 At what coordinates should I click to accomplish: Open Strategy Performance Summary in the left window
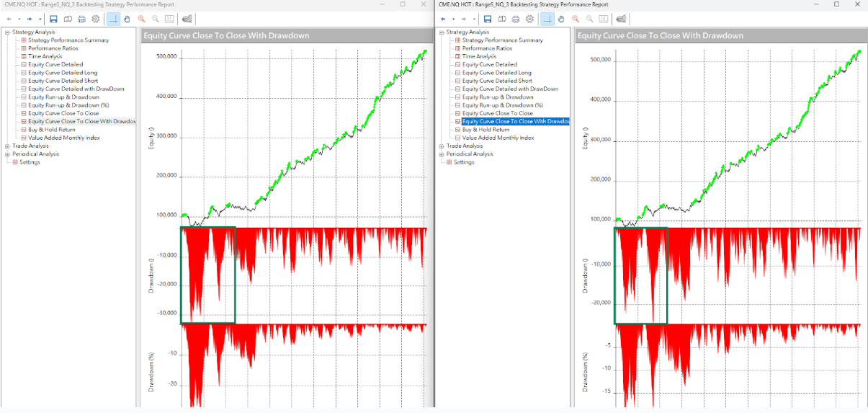(x=68, y=40)
